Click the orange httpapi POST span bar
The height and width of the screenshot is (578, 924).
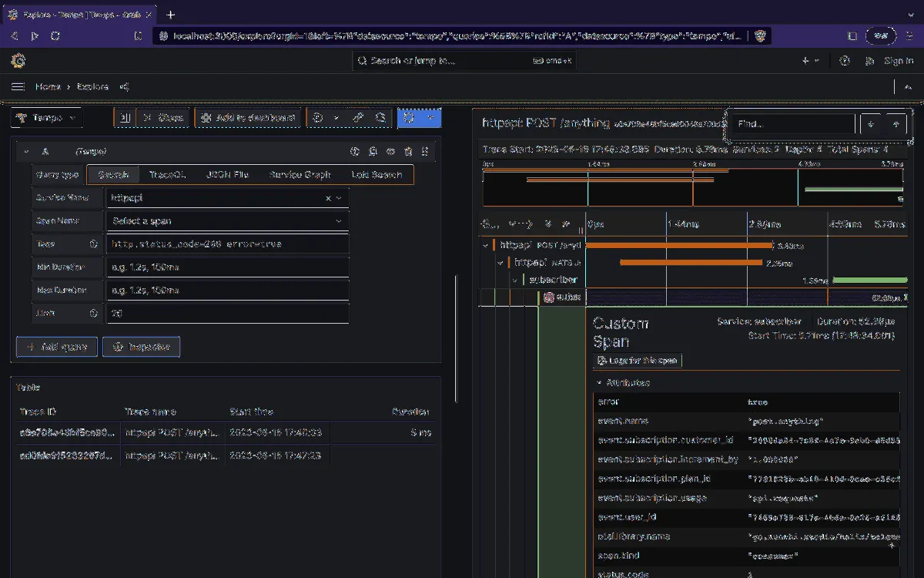tap(679, 245)
